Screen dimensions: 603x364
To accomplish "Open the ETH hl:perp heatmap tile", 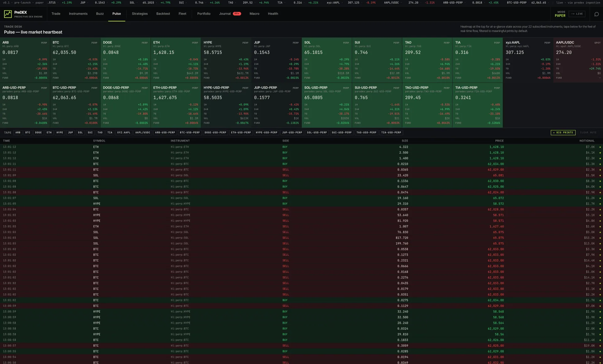I will (x=176, y=60).
